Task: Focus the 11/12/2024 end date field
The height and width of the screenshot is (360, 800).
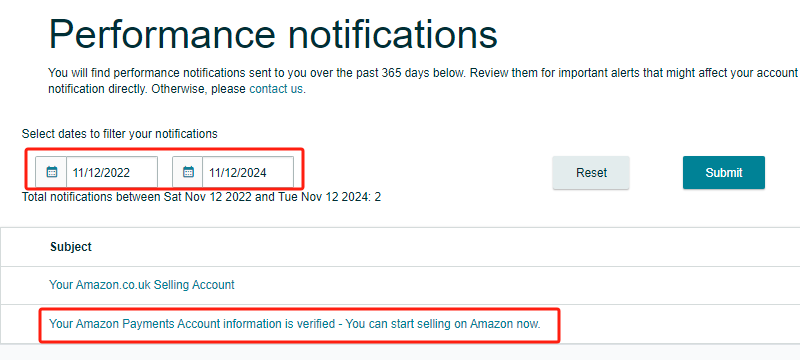Action: [x=248, y=172]
